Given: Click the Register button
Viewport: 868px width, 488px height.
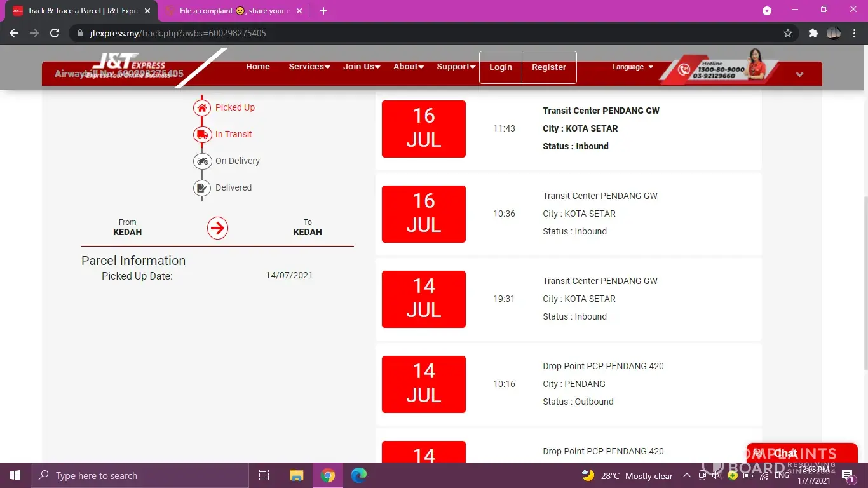Looking at the screenshot, I should (x=549, y=67).
